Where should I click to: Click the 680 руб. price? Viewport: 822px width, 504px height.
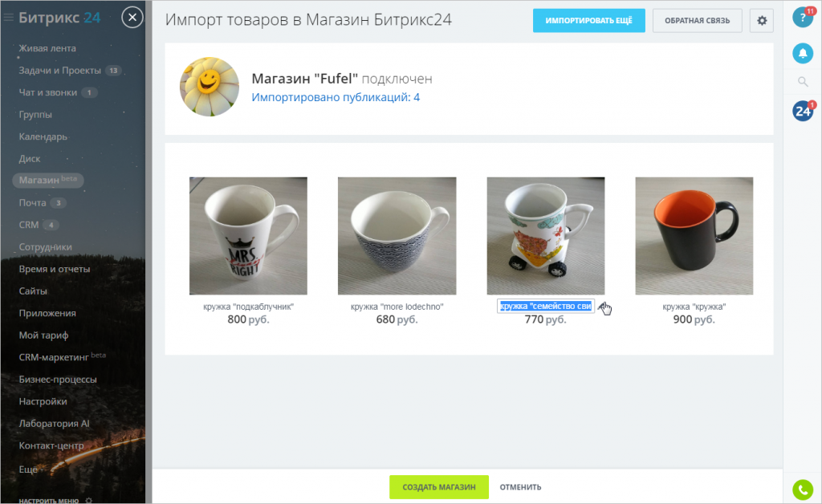(397, 319)
